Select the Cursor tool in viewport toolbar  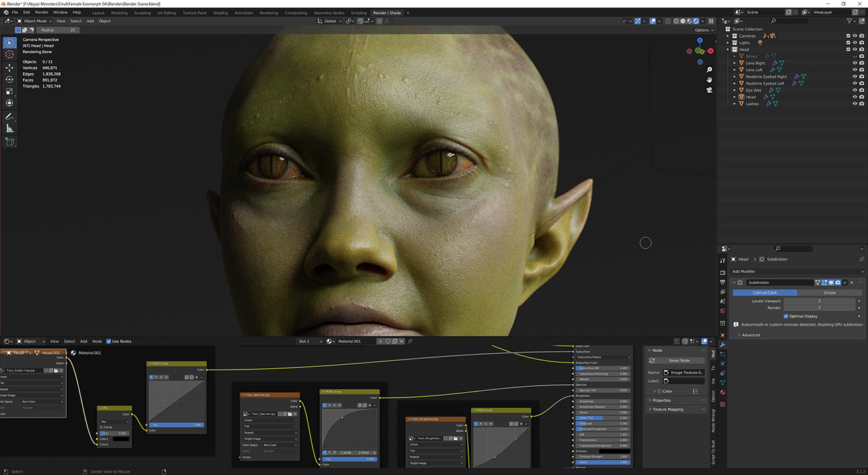9,54
